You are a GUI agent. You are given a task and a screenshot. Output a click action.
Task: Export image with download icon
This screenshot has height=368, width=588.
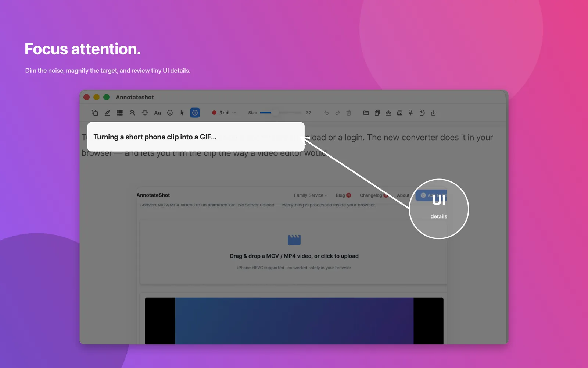click(x=433, y=113)
